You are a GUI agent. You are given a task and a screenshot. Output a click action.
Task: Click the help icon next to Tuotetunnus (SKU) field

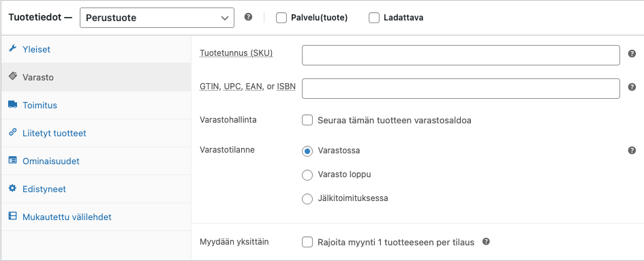pyautogui.click(x=632, y=53)
